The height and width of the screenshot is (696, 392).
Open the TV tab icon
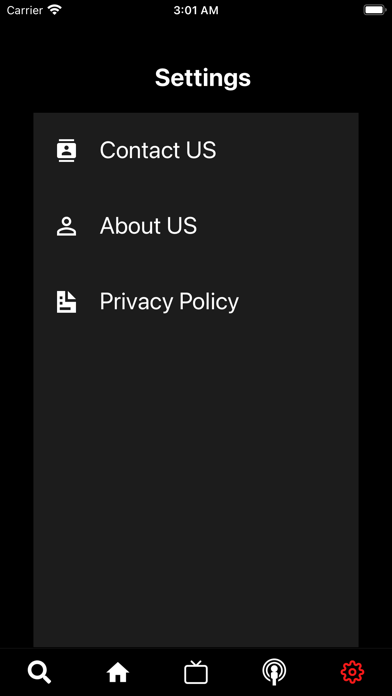[196, 672]
